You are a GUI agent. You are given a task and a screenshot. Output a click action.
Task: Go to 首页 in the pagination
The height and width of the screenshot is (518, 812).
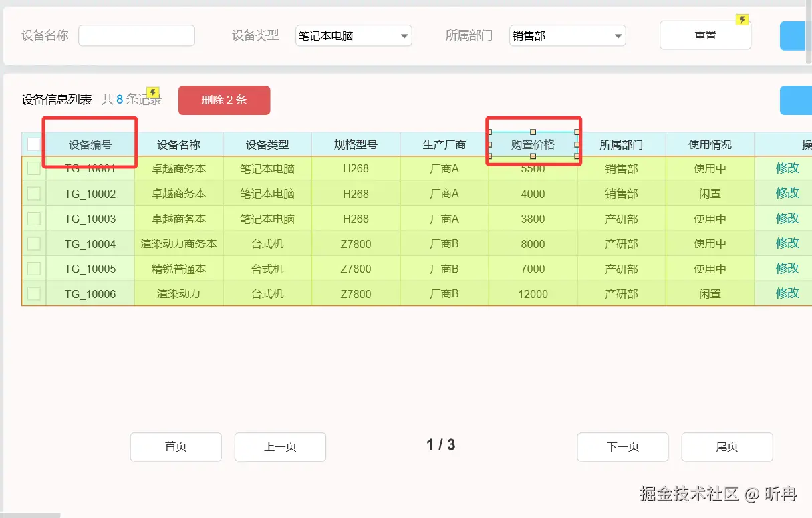(x=176, y=447)
